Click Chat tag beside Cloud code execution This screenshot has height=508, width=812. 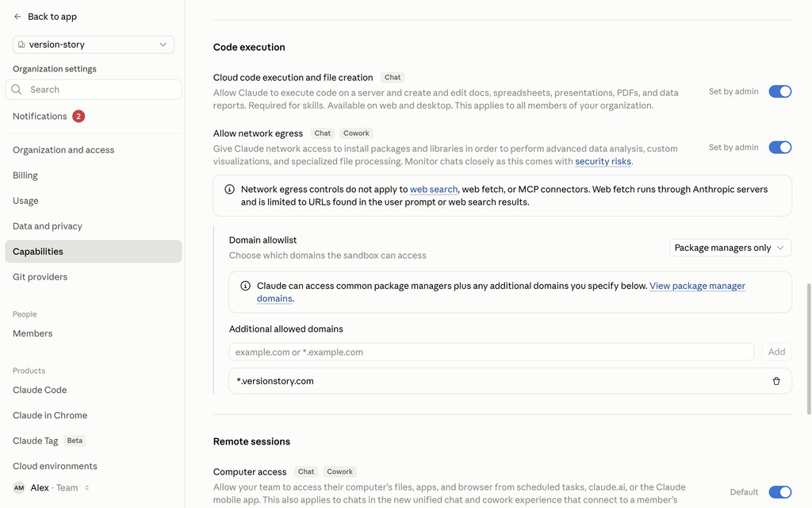[393, 77]
